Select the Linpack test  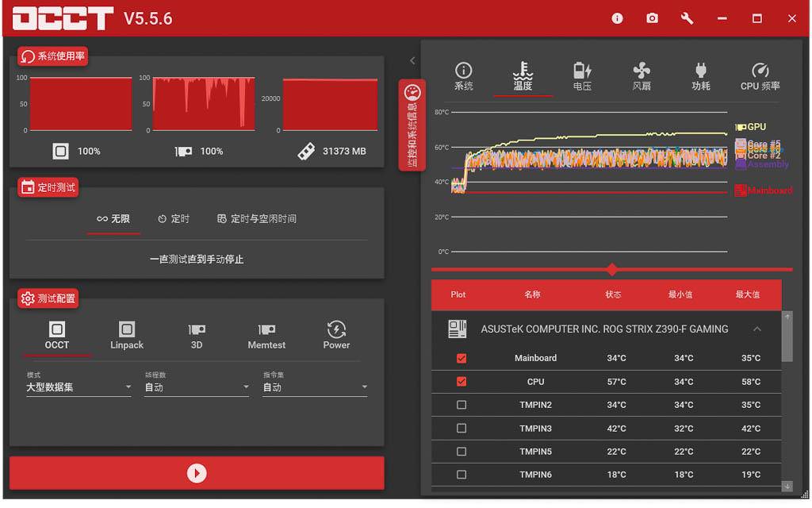[x=127, y=336]
